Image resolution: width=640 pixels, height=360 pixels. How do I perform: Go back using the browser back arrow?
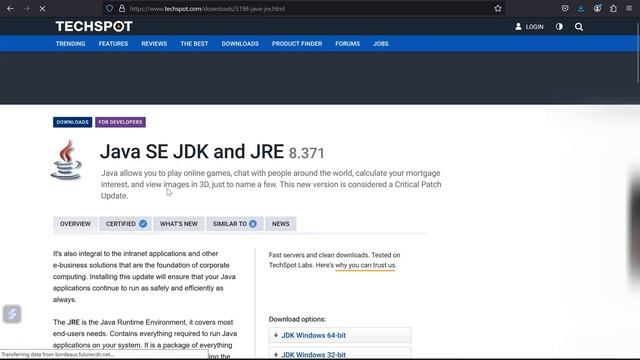tap(10, 9)
